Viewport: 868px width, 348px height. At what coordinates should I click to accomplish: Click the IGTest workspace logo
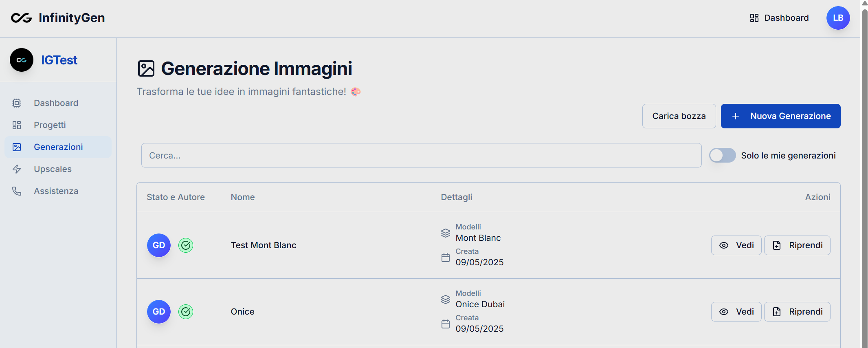[x=22, y=60]
